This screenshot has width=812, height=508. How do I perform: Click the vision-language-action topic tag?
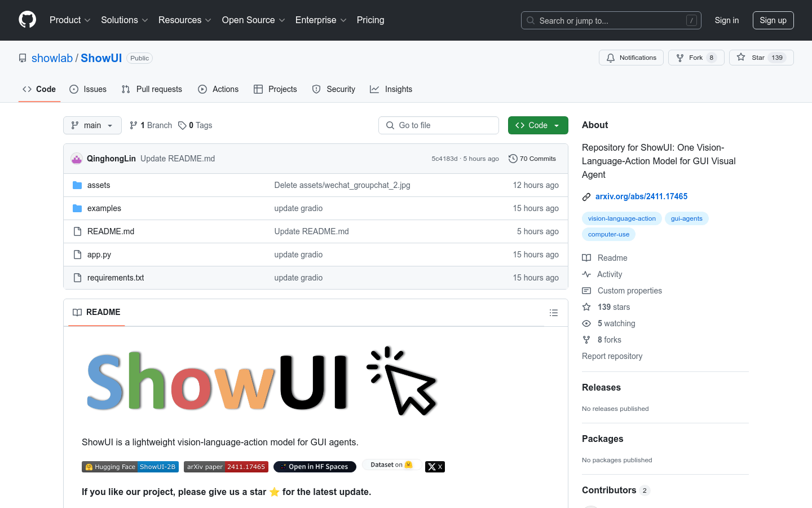click(x=622, y=218)
